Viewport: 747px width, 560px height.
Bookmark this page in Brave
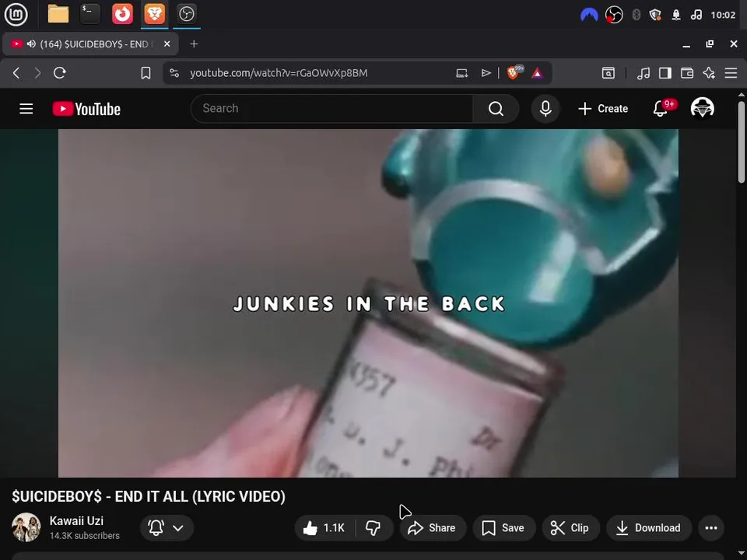(146, 73)
